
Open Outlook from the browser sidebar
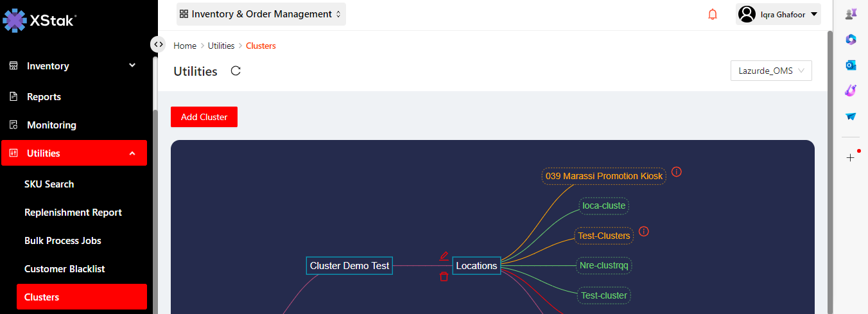coord(851,65)
